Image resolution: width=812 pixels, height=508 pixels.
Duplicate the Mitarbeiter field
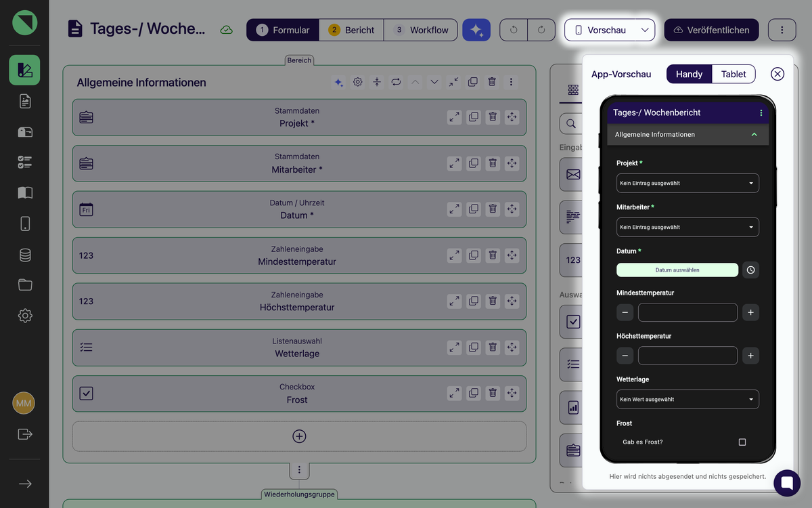(474, 163)
